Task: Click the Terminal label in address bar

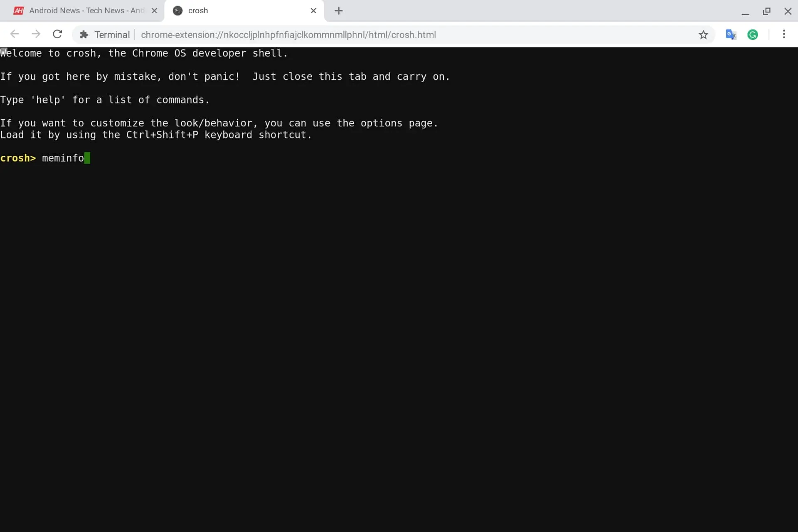Action: [112, 34]
